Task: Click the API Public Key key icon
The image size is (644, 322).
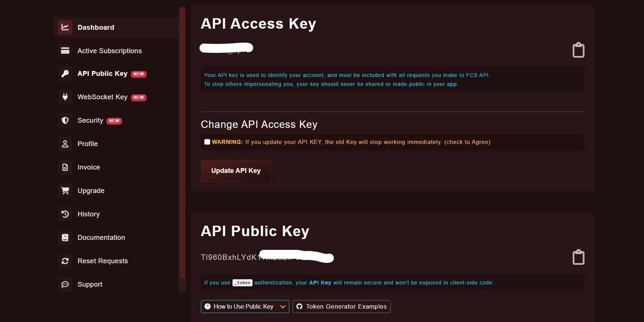Action: 65,74
